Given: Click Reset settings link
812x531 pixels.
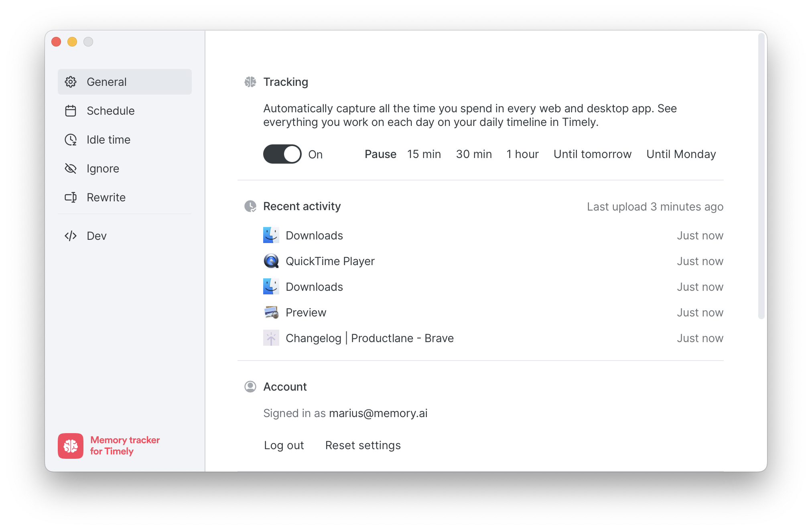Looking at the screenshot, I should (x=363, y=445).
